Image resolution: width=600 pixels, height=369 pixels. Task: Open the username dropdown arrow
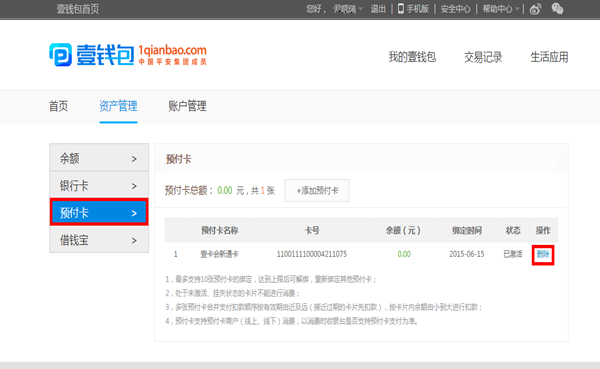pyautogui.click(x=360, y=9)
